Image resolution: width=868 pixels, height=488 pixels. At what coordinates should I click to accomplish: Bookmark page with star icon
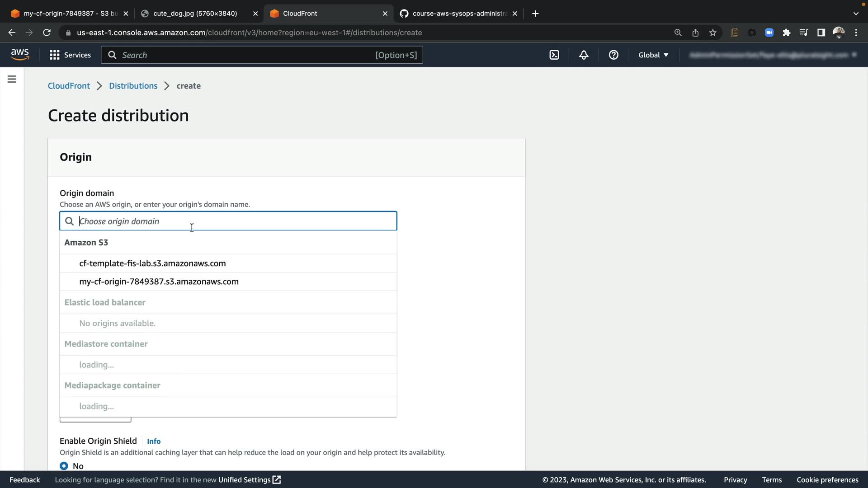tap(713, 33)
